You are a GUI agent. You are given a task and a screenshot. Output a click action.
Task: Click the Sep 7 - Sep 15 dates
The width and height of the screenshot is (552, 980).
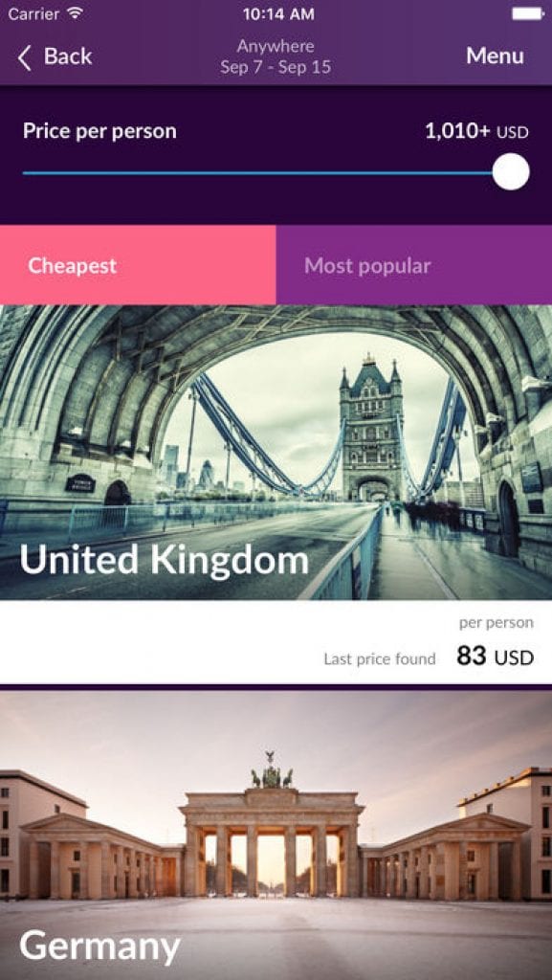point(276,68)
